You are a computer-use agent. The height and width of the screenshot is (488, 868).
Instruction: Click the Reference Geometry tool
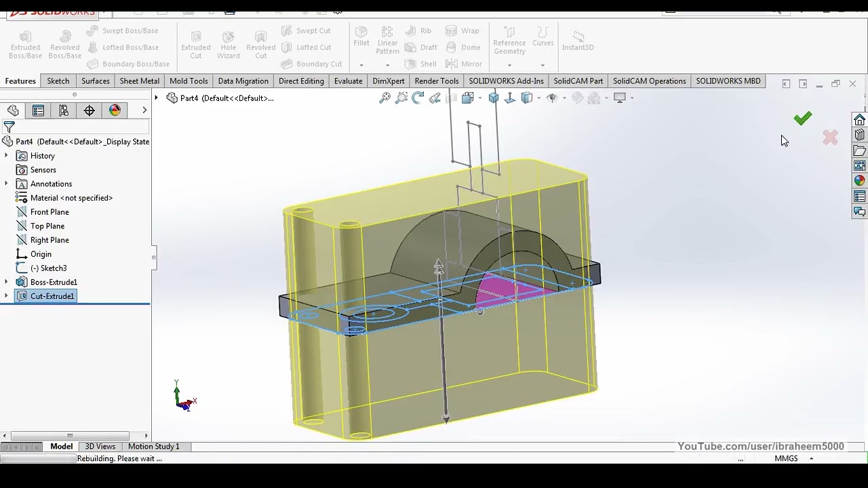(x=509, y=41)
